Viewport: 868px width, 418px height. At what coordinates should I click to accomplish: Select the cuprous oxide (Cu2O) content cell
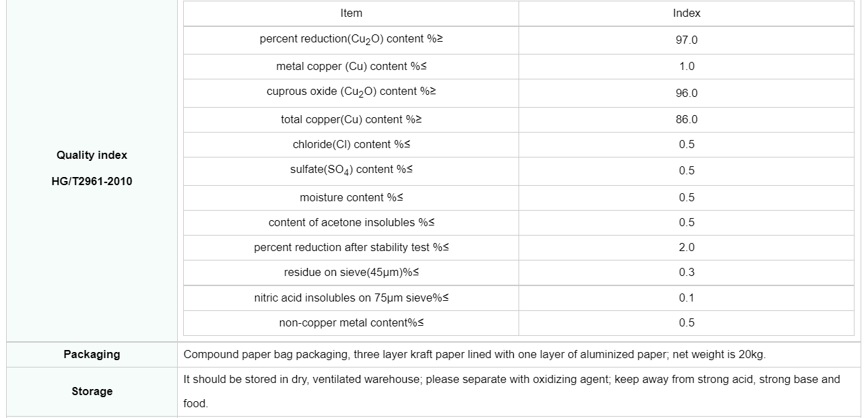pyautogui.click(x=351, y=92)
